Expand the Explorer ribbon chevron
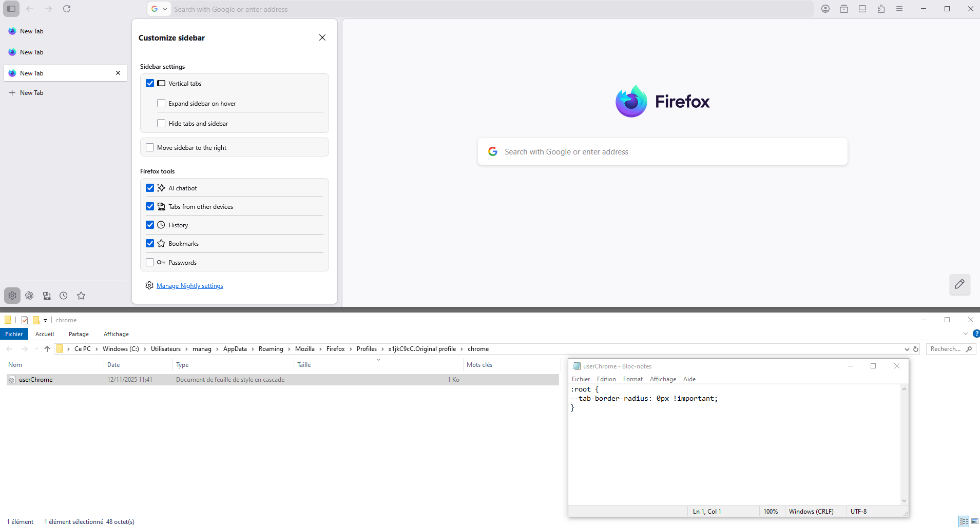This screenshot has height=527, width=980. pos(966,334)
